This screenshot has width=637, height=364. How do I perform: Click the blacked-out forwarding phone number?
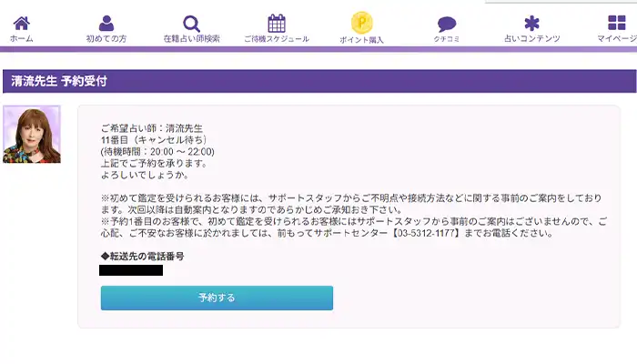click(132, 270)
